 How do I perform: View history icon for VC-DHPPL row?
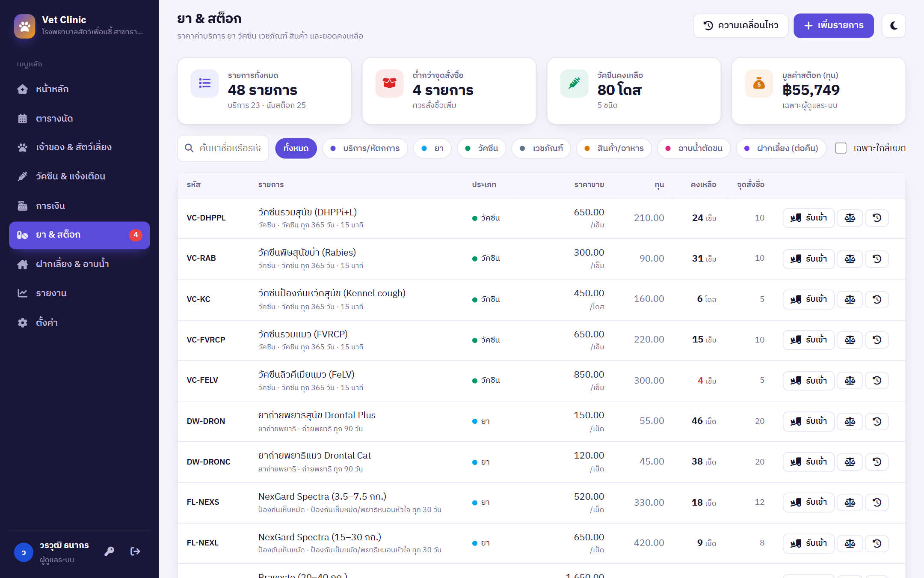point(877,218)
